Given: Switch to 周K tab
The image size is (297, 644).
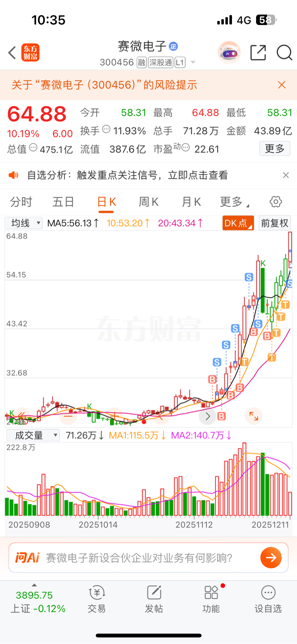Looking at the screenshot, I should point(149,202).
